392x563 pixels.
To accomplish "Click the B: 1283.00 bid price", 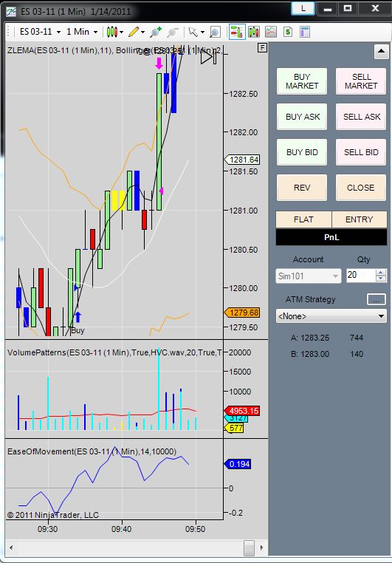I will [x=310, y=354].
